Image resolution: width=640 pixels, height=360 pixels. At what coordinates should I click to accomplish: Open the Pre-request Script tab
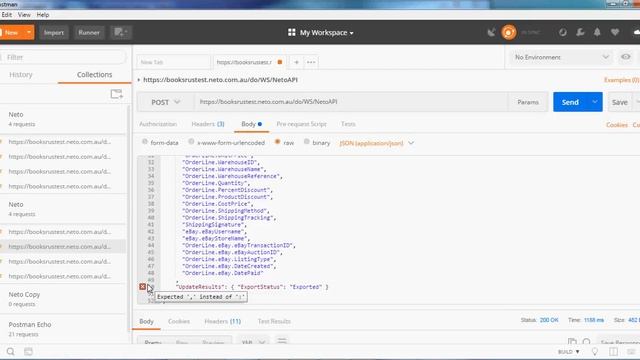coord(301,124)
